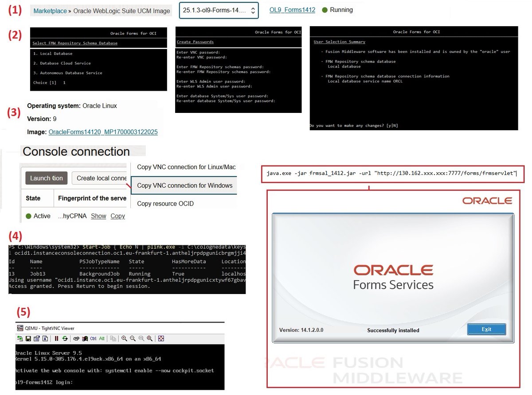Click 'Do you want to make any changes?' prompt
Screen dimensions: 532x395
353,126
